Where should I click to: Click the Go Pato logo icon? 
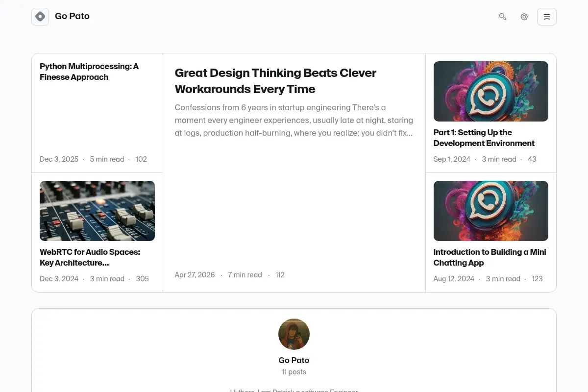point(40,17)
